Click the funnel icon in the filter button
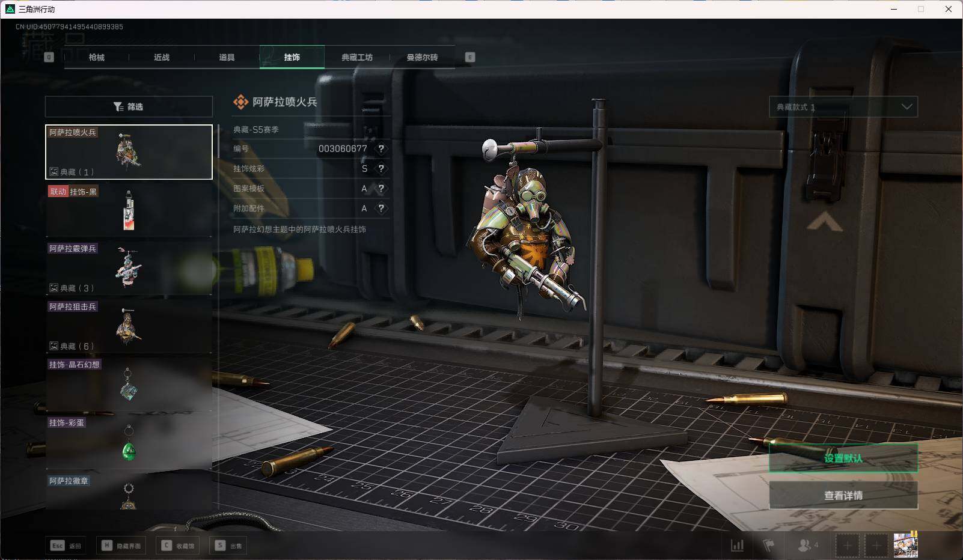This screenshot has height=560, width=963. tap(118, 106)
